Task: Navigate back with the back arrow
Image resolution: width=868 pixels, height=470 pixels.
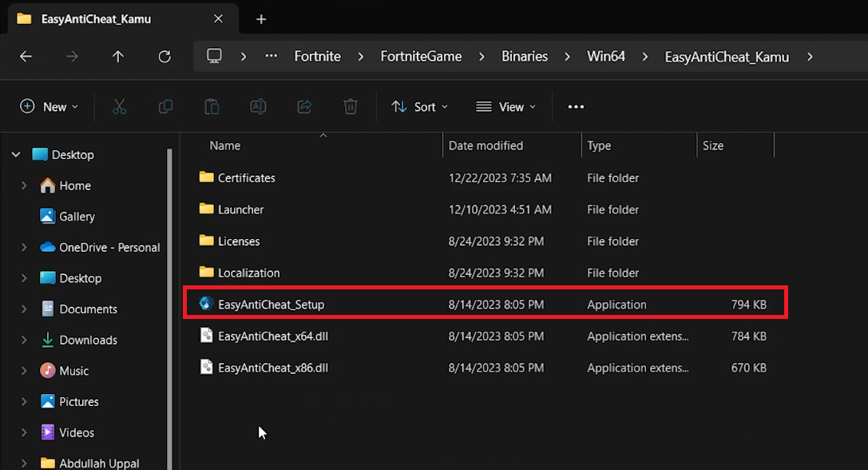Action: (26, 57)
